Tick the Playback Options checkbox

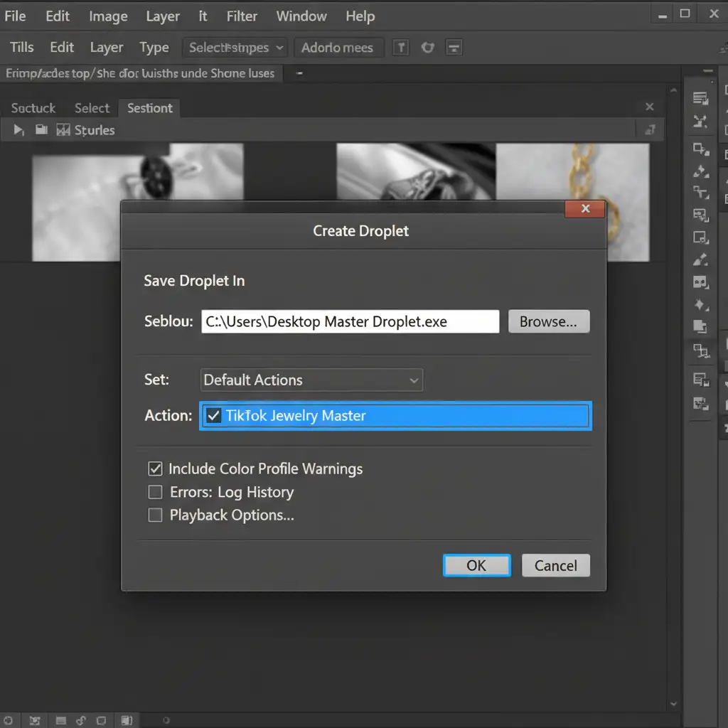point(155,515)
